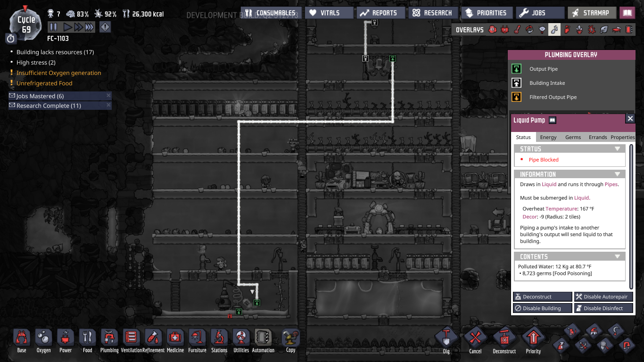Open the Jobs screen
Viewport: 644px width, 362px height.
click(x=540, y=13)
